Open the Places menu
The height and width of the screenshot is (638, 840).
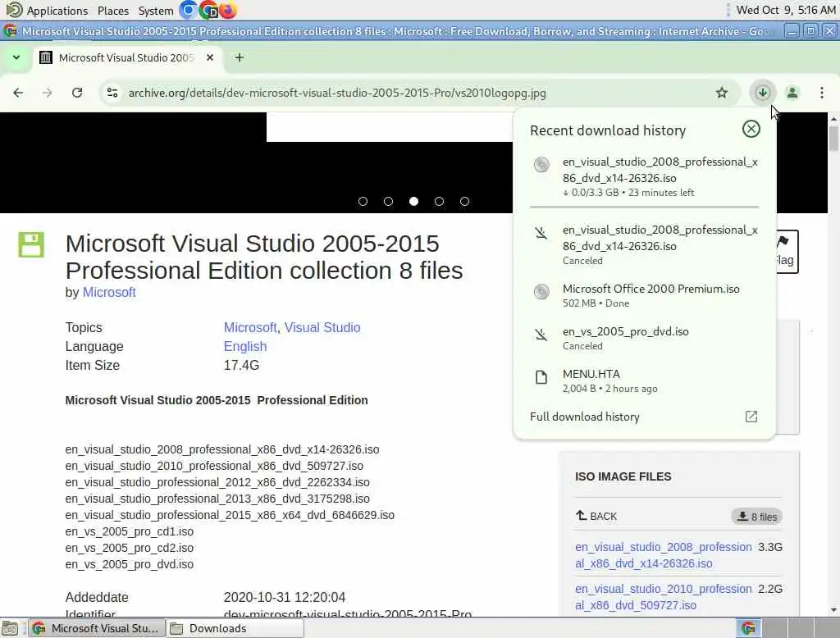pos(113,10)
